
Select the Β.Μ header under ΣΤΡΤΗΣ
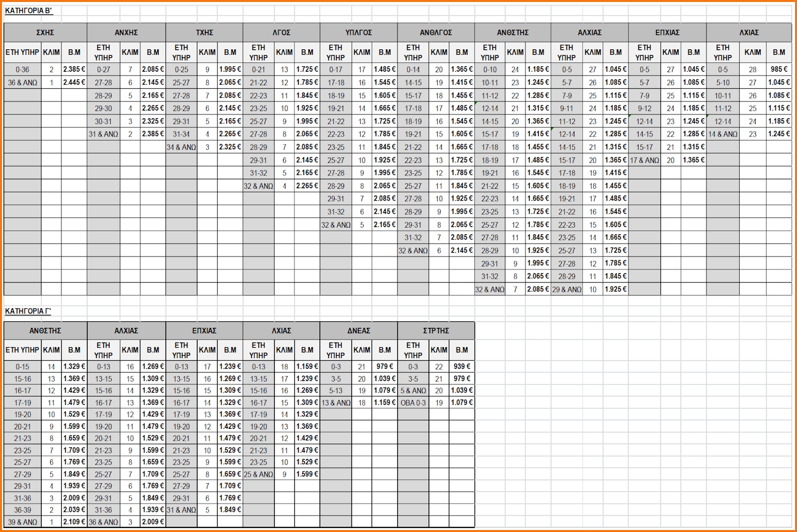pos(462,350)
